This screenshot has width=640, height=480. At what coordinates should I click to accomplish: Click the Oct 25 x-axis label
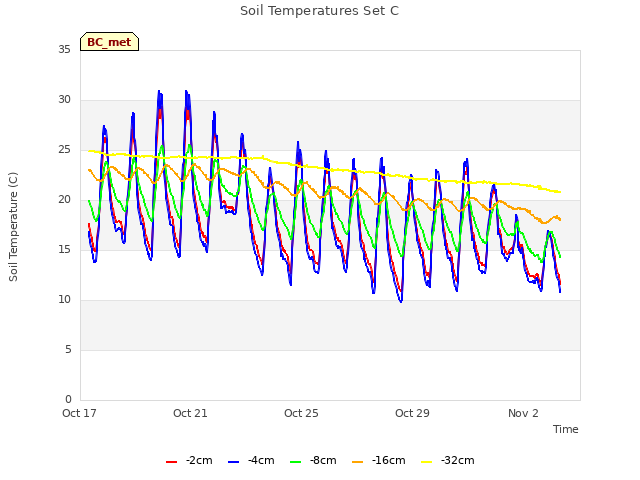(x=301, y=413)
